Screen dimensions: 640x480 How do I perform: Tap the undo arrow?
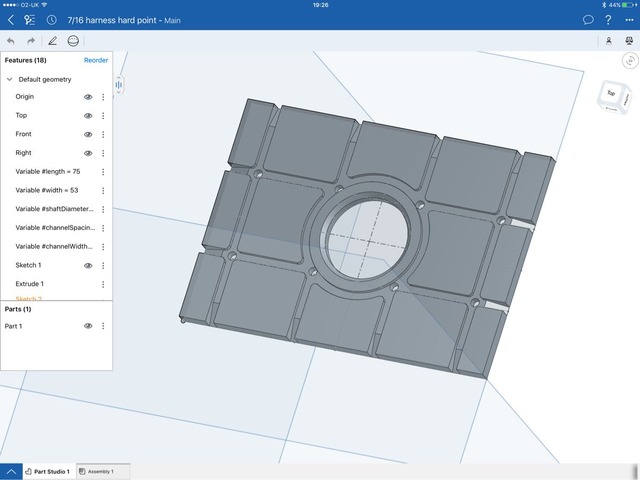pos(11,41)
